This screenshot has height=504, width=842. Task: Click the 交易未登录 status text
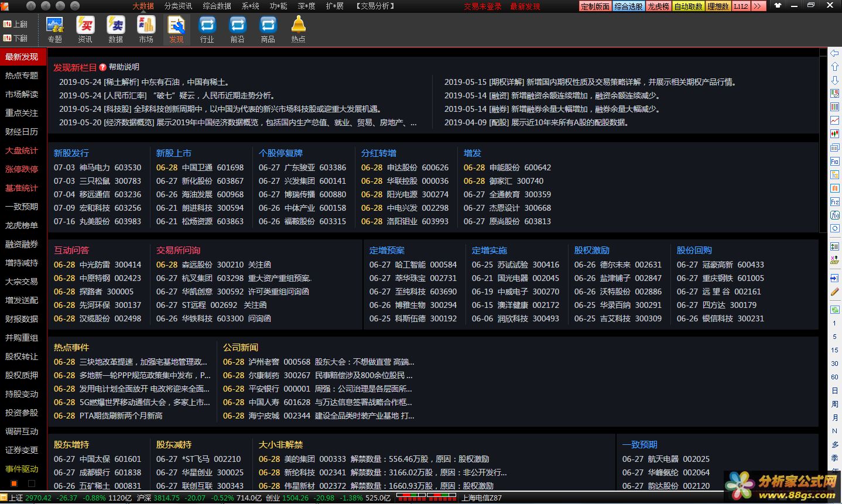coord(482,6)
